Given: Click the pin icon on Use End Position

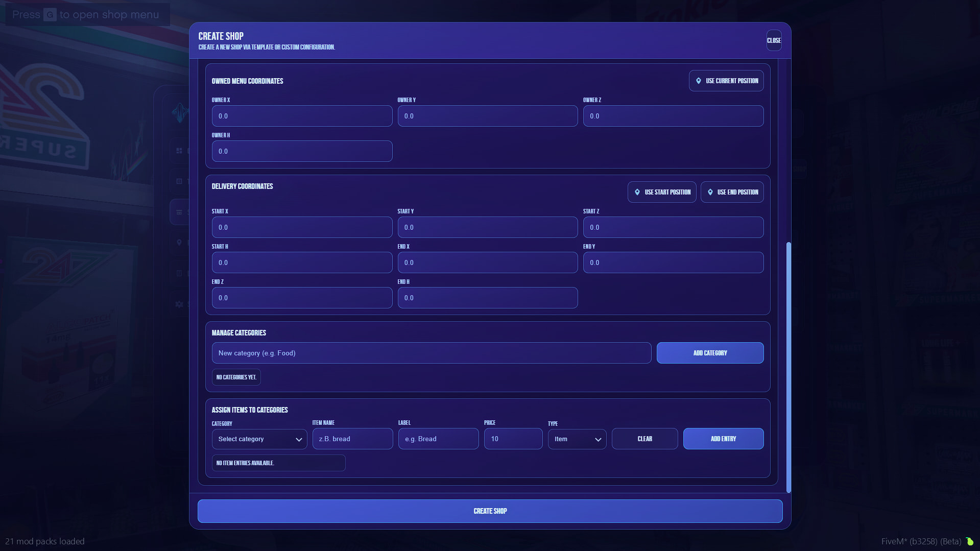Looking at the screenshot, I should coord(710,192).
